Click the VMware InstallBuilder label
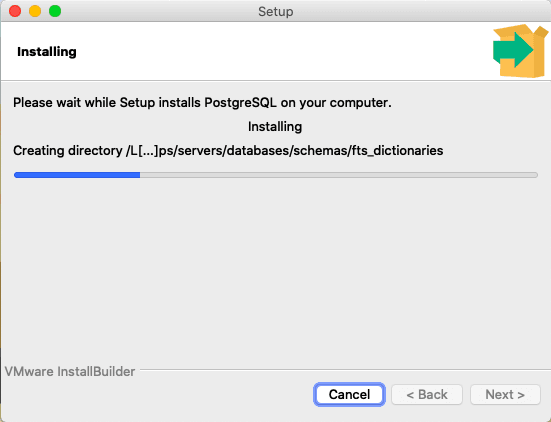This screenshot has width=551, height=422. (x=70, y=371)
